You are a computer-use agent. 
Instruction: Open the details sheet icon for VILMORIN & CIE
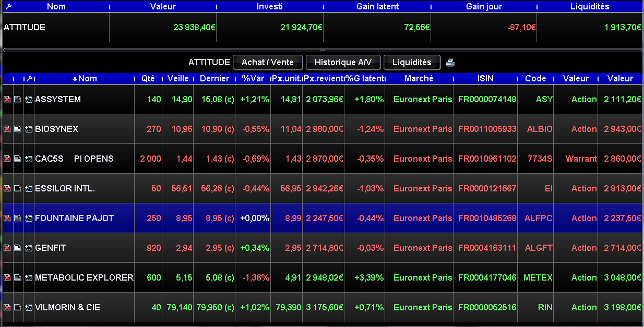17,307
